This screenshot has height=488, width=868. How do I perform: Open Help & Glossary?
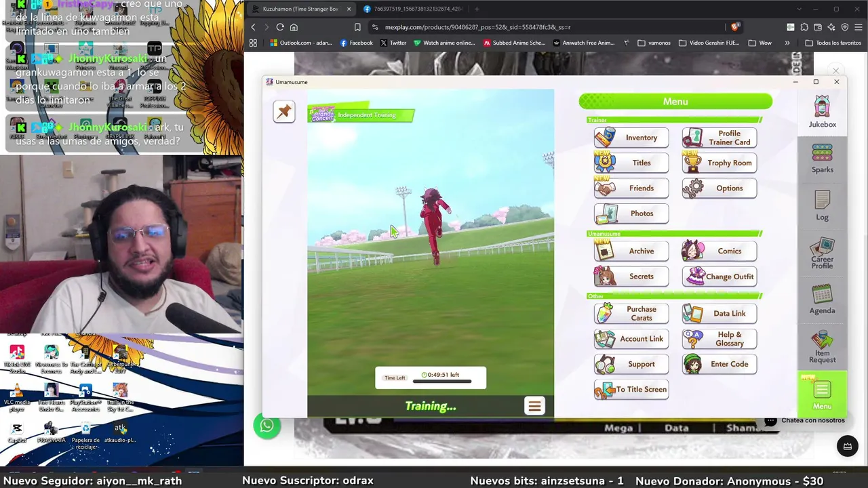tap(719, 339)
